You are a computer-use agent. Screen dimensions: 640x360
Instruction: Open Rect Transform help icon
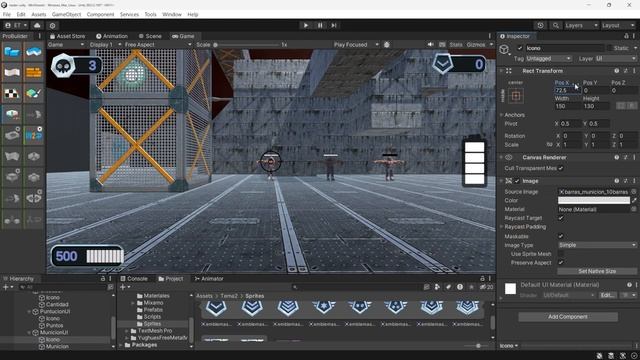tap(616, 71)
